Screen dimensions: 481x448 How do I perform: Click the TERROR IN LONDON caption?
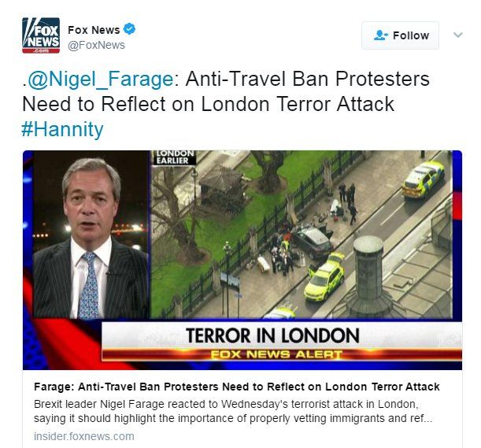(x=272, y=335)
